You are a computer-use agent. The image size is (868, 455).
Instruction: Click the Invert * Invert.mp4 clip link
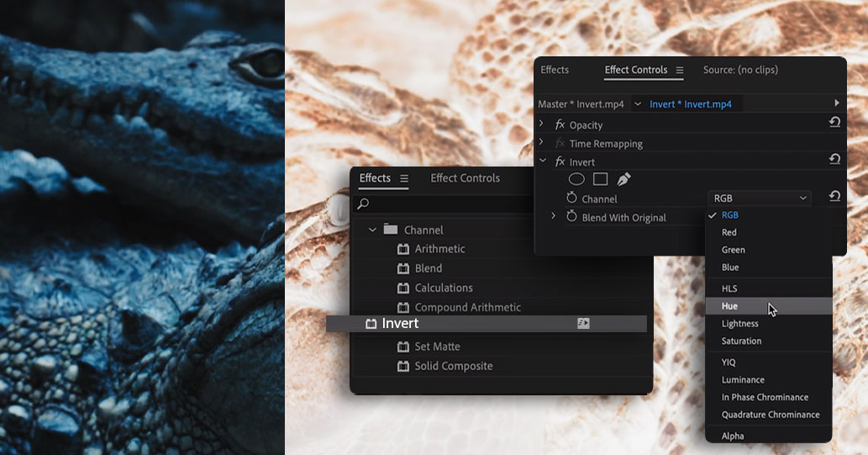[690, 104]
